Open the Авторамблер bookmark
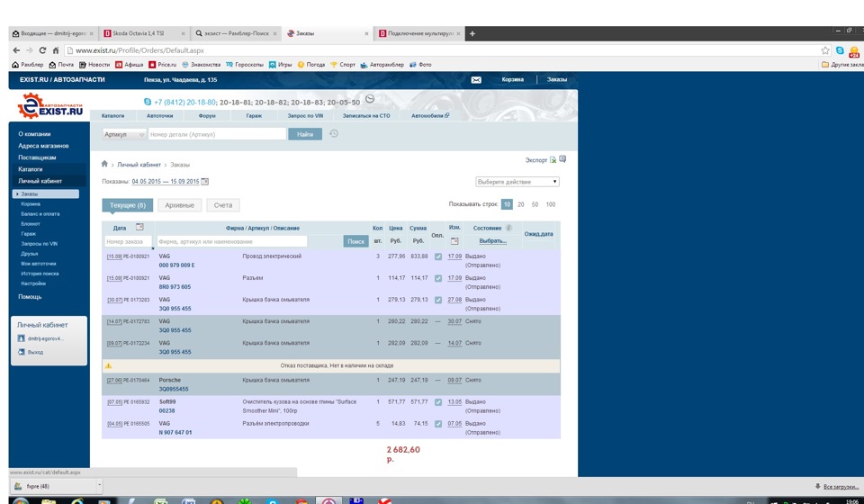The image size is (864, 504). [x=382, y=65]
